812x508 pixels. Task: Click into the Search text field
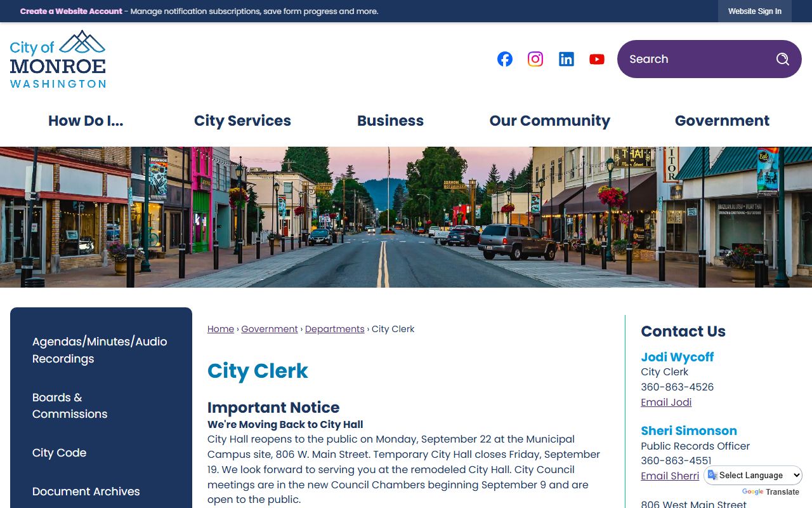point(695,59)
